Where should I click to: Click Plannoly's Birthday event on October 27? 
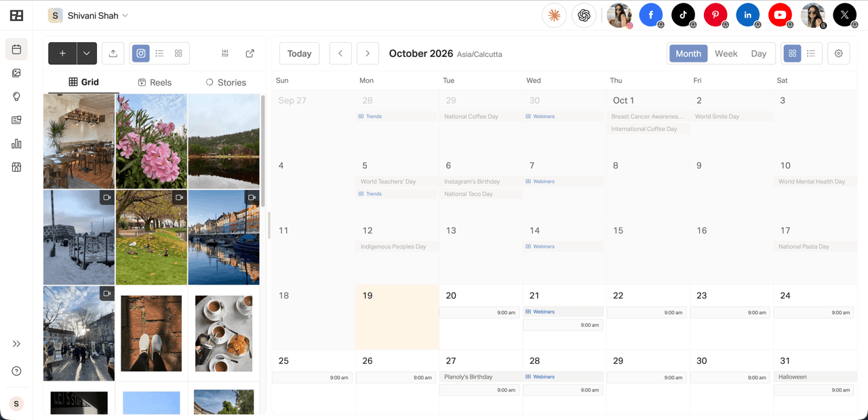click(x=481, y=377)
